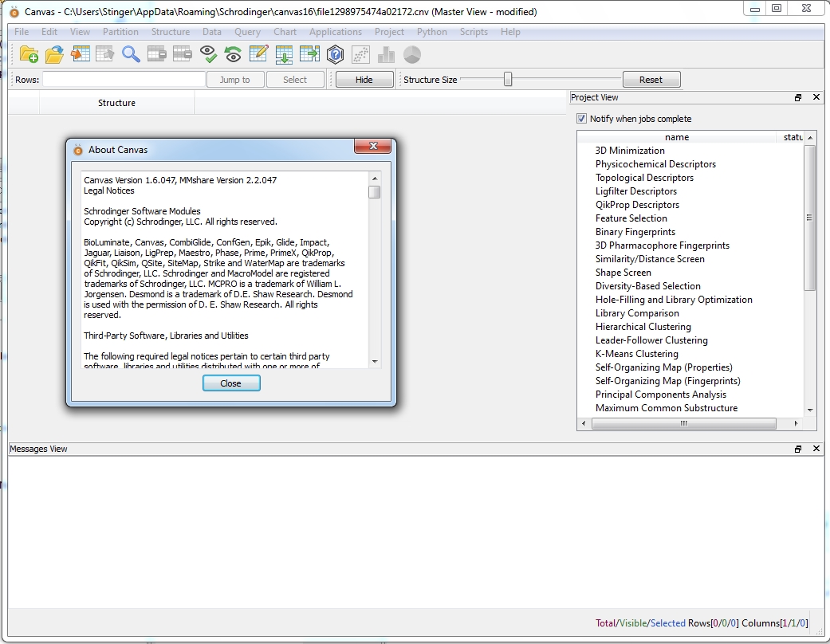Click the Project View vertical scrollbar thumb
Image resolution: width=830 pixels, height=644 pixels.
[x=809, y=218]
